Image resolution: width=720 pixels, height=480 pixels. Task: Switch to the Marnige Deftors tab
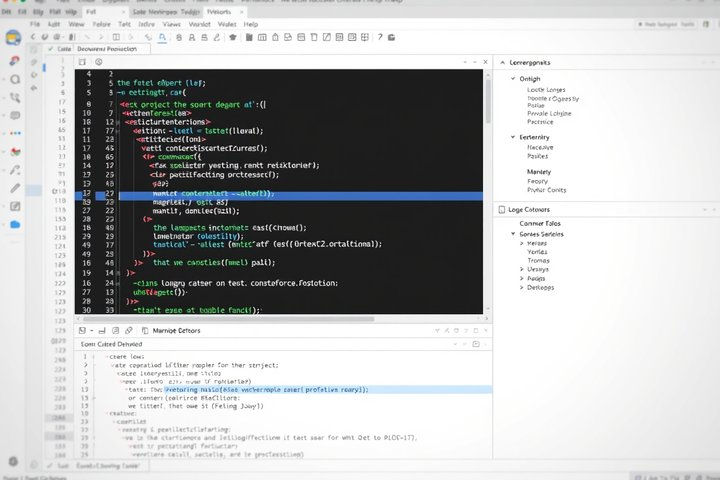pos(176,330)
